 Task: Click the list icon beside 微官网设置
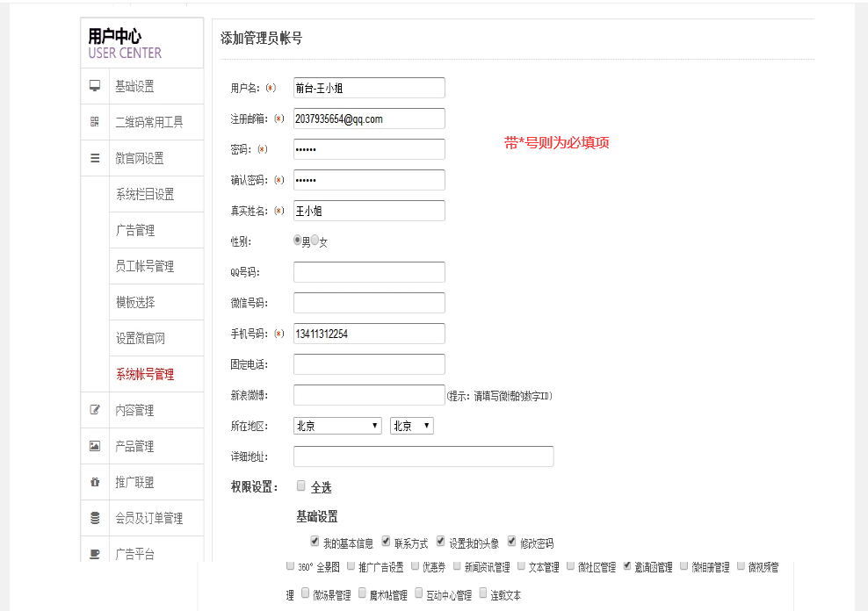coord(95,158)
